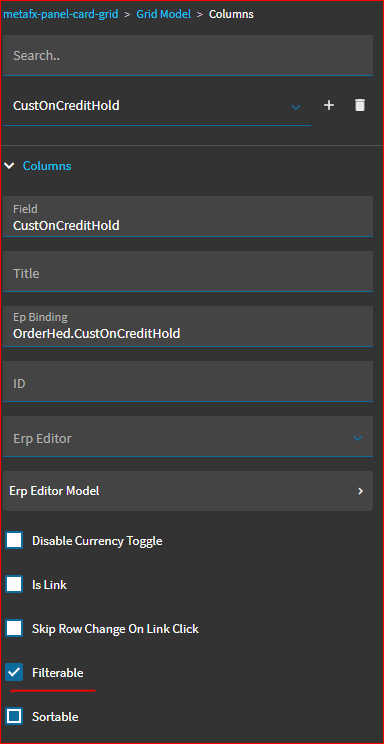
Task: Delete column using the trash icon
Action: (x=360, y=105)
